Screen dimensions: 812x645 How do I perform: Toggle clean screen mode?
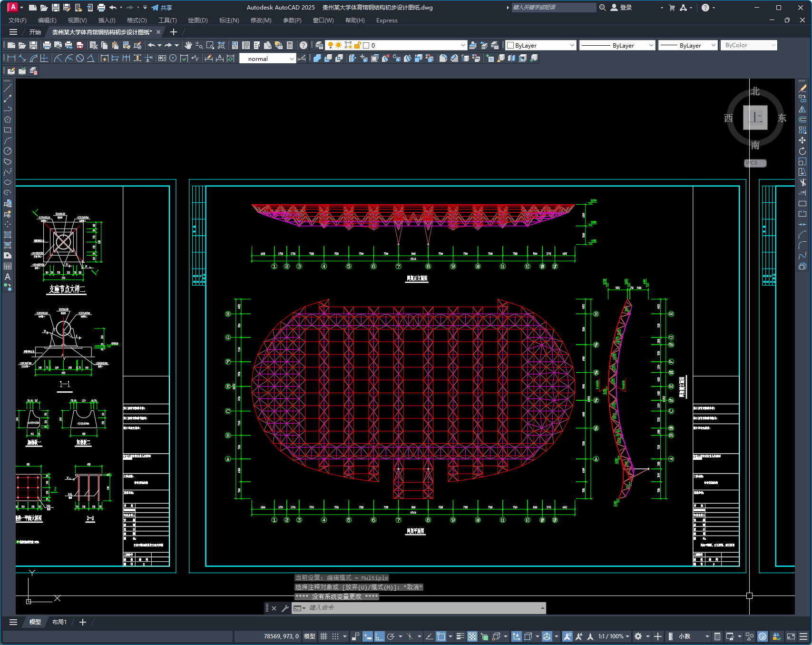791,636
